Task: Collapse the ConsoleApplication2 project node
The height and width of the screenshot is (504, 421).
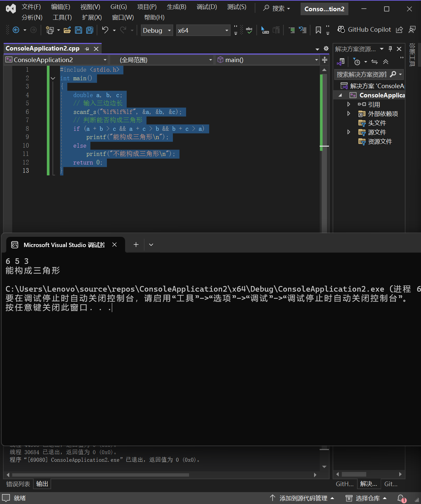Action: tap(340, 95)
